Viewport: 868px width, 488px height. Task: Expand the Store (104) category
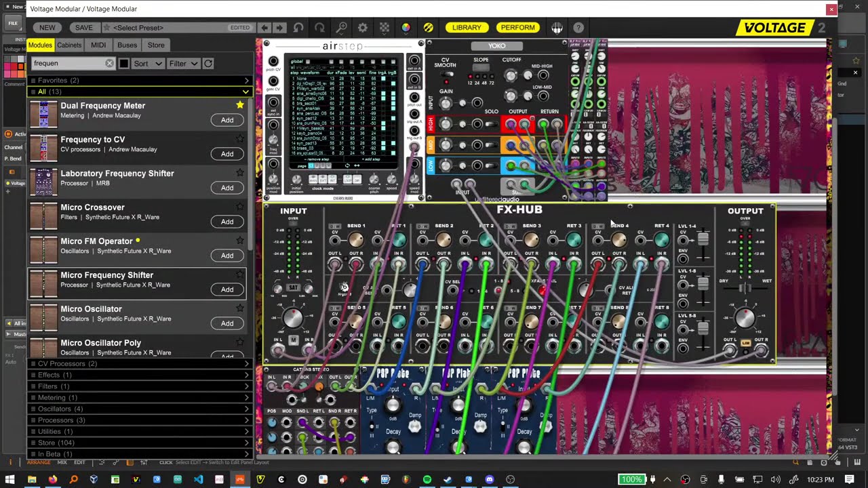(140, 443)
